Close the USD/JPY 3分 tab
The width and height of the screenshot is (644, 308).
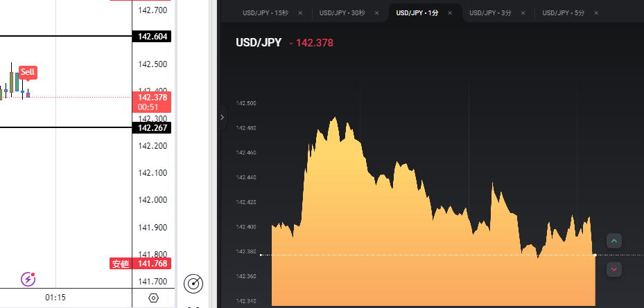523,13
